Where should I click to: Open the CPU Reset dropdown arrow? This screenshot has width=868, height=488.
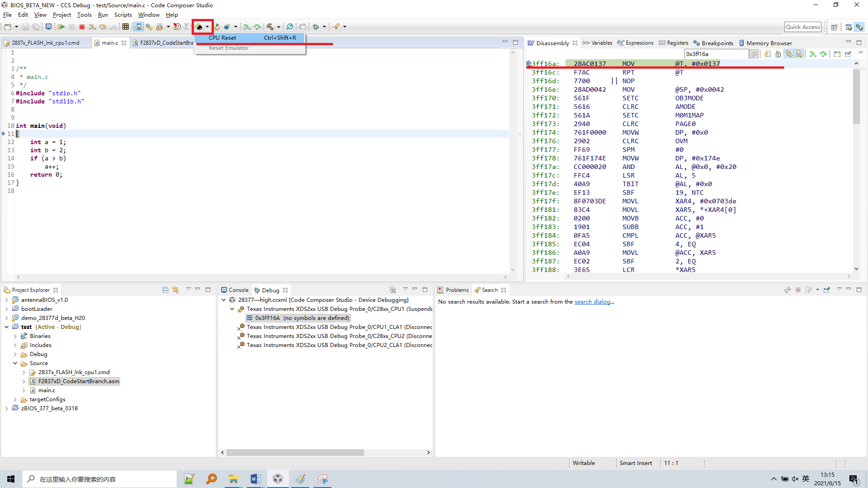pos(208,27)
